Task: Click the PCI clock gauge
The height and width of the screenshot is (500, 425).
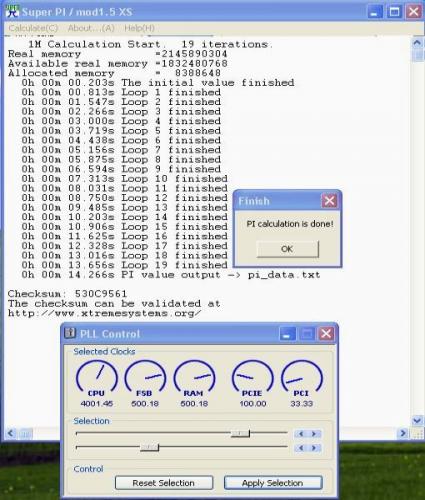Action: point(302,378)
